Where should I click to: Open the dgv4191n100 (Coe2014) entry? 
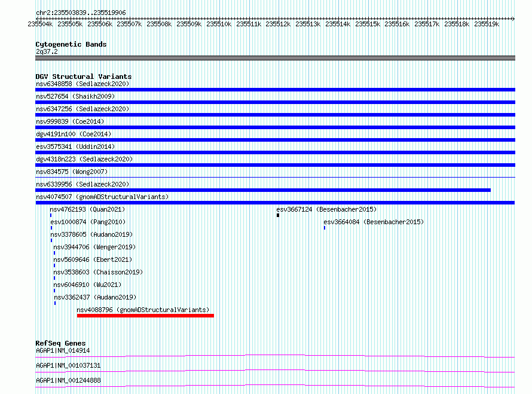pyautogui.click(x=74, y=134)
